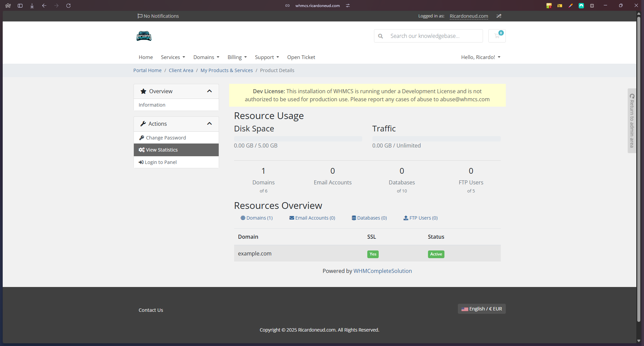Open the Services dropdown menu
Image resolution: width=644 pixels, height=346 pixels.
tap(173, 57)
